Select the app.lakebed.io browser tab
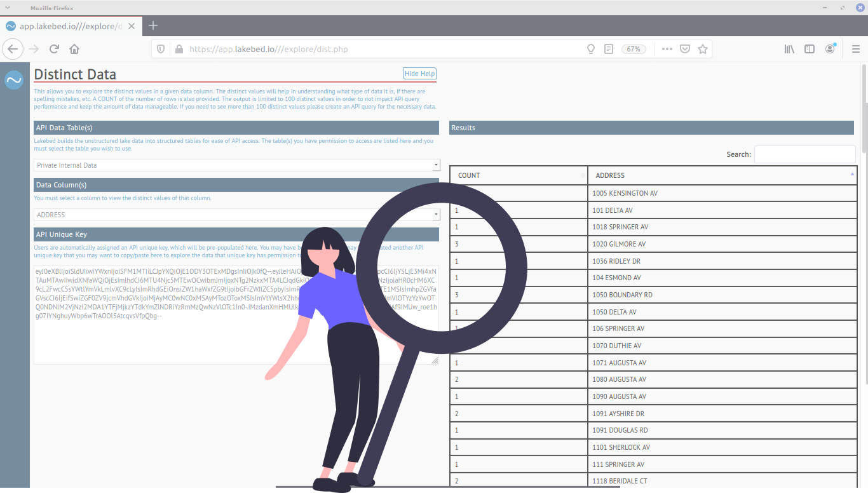The width and height of the screenshot is (868, 493). (x=70, y=26)
